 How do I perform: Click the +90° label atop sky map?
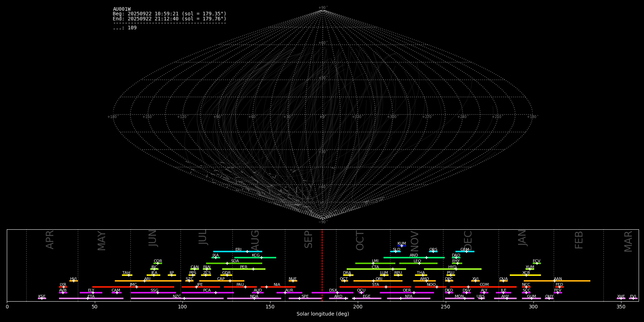tap(323, 8)
